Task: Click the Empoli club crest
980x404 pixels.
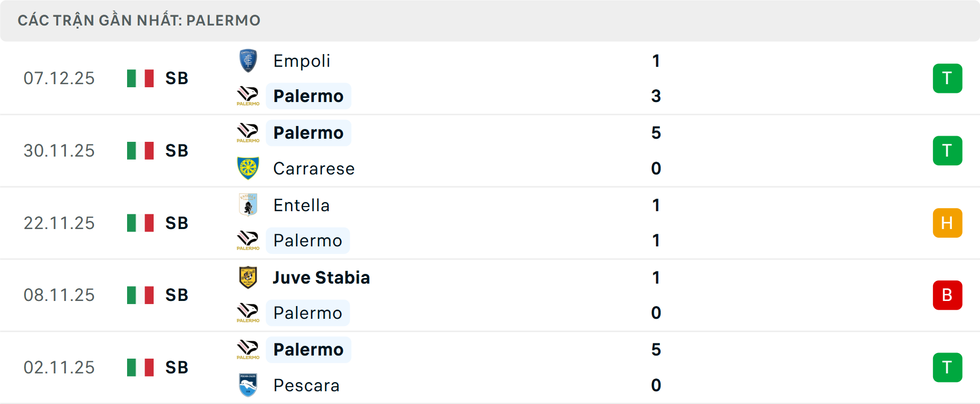Action: pos(248,61)
